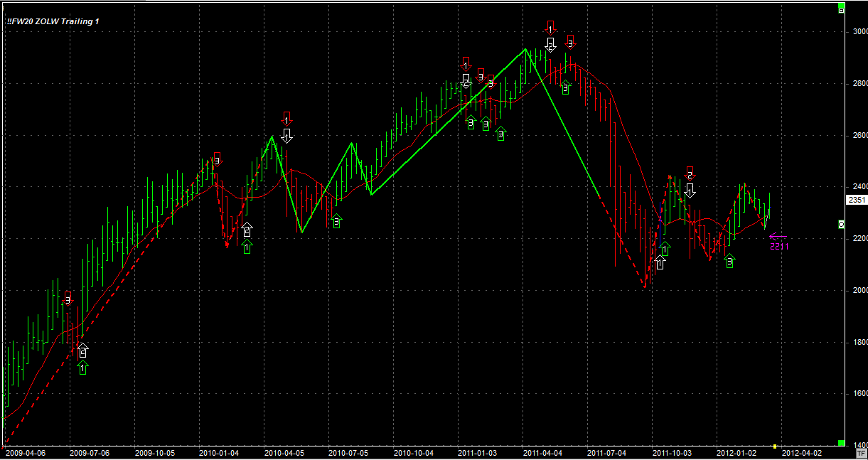
Task: Select the magenta left-pointing arrow
Action: 778,237
